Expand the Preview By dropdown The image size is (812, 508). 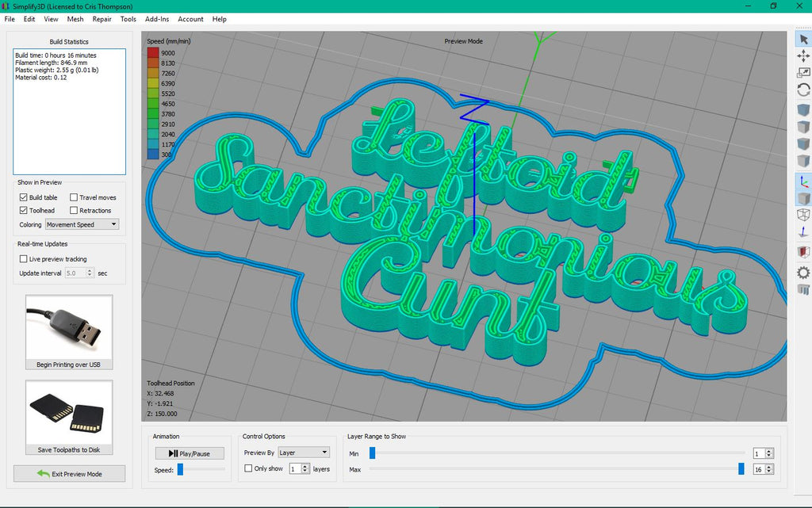[x=303, y=453]
